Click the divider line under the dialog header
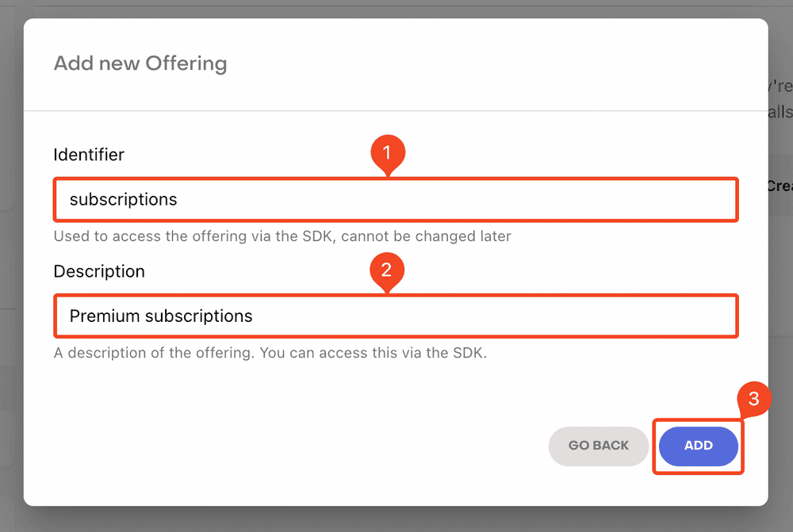Viewport: 793px width, 532px height. (396, 110)
